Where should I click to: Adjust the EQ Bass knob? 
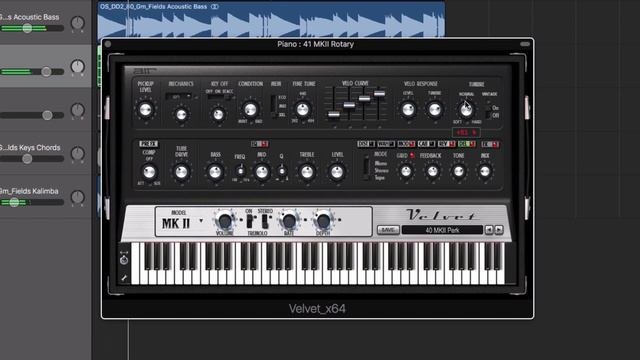pyautogui.click(x=215, y=172)
